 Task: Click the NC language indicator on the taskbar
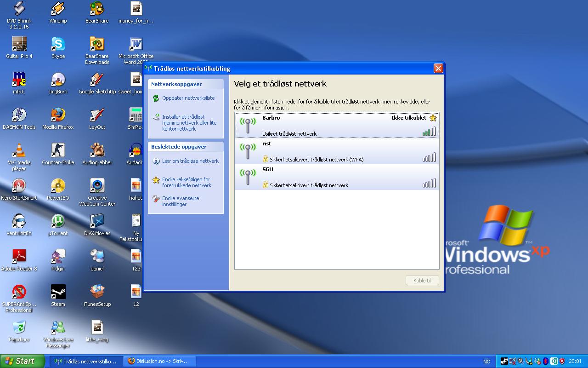pos(486,362)
